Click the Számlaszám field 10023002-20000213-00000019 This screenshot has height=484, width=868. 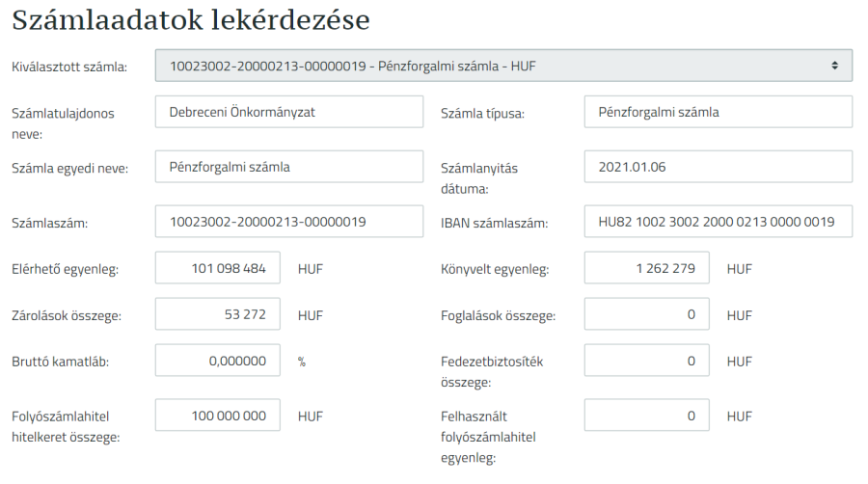coord(289,221)
